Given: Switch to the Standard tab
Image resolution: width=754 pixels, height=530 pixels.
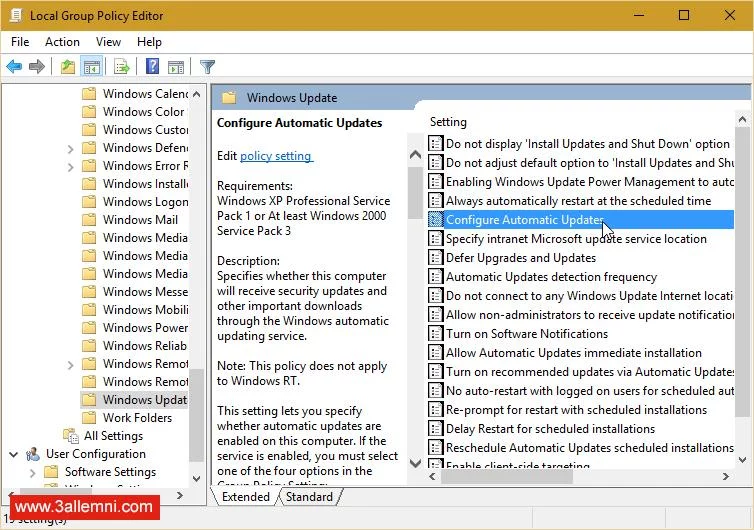Looking at the screenshot, I should (309, 497).
